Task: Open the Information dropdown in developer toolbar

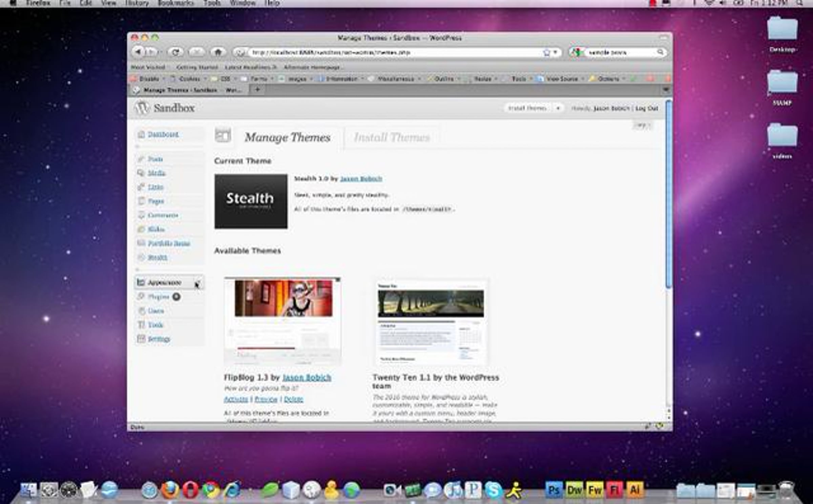Action: (340, 79)
